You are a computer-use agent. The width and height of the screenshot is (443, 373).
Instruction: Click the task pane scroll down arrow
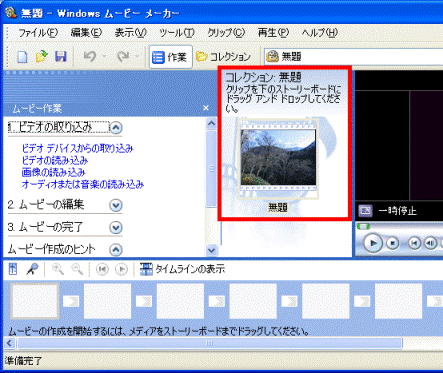point(211,250)
